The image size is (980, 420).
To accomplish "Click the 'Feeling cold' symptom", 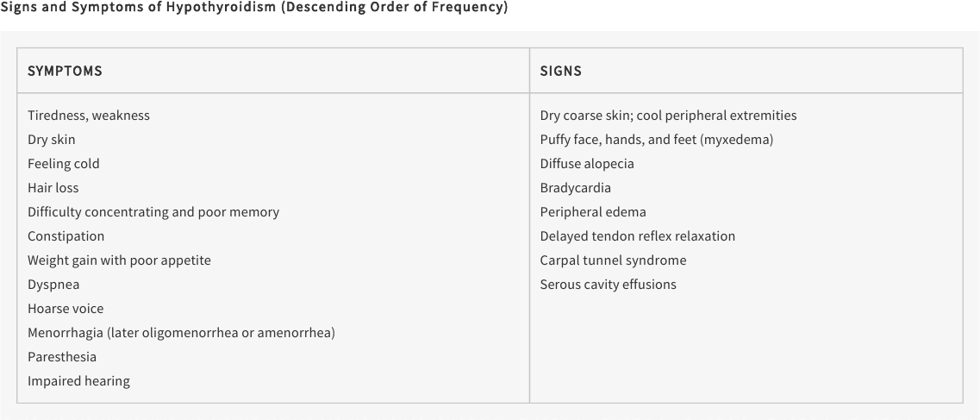I will coord(64,164).
